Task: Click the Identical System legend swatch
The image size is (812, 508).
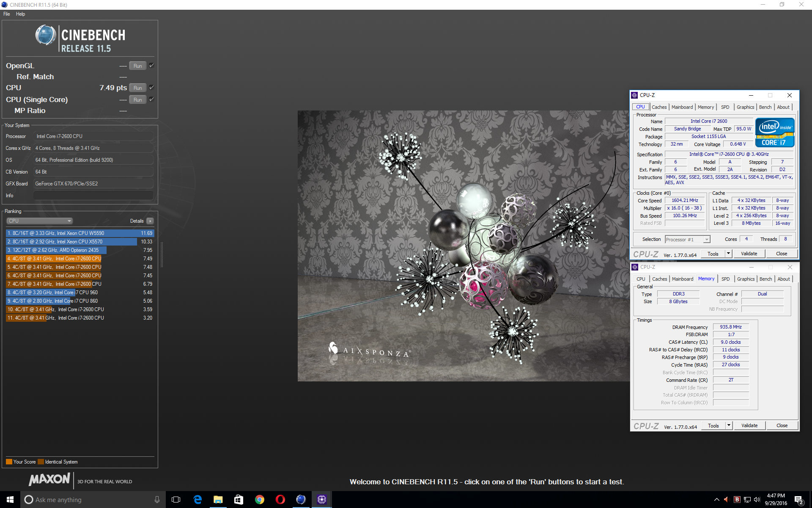Action: click(41, 462)
